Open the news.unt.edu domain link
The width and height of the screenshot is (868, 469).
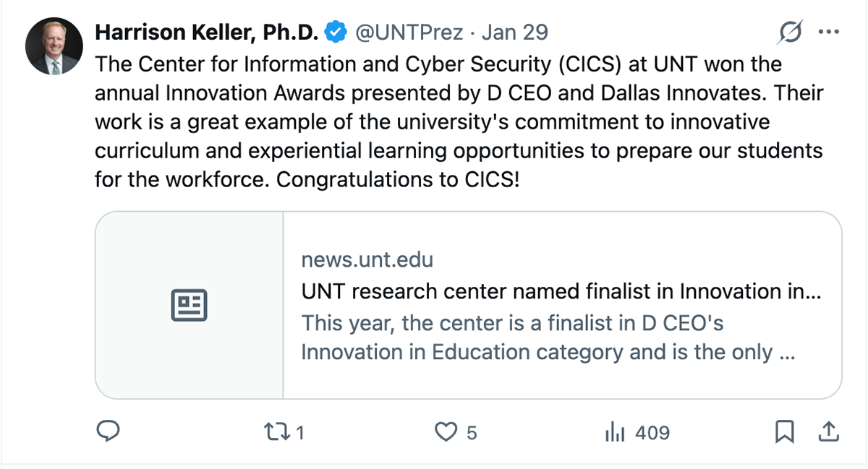click(x=367, y=259)
